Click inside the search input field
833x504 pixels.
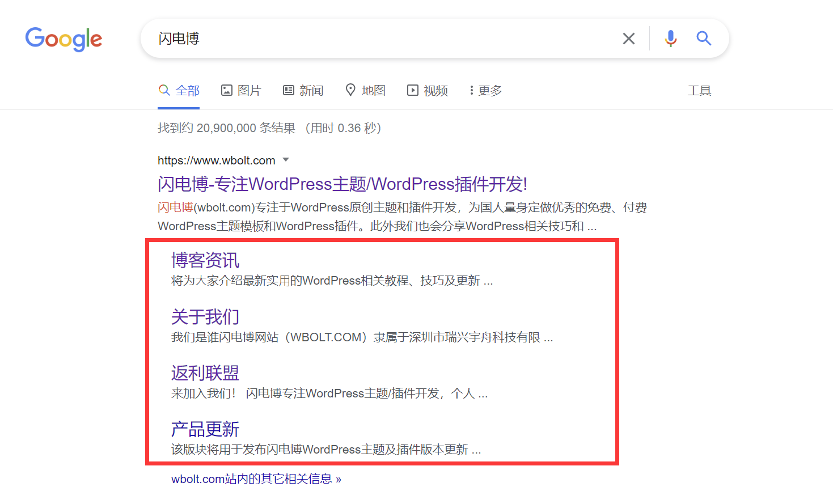click(x=340, y=38)
